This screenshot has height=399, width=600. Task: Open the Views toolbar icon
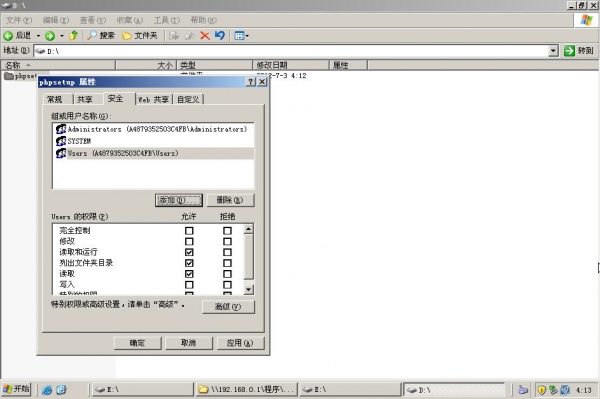[239, 36]
